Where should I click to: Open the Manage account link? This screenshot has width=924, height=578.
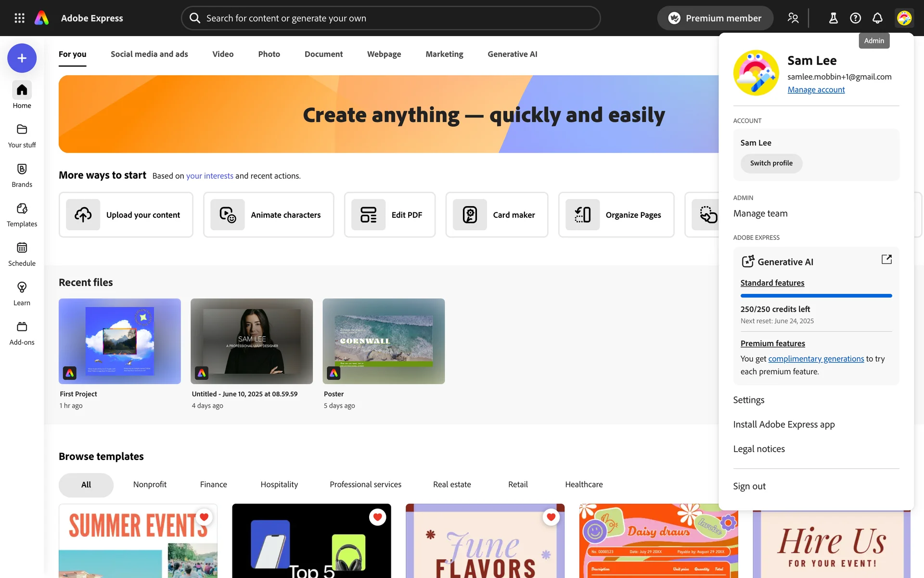(x=816, y=90)
